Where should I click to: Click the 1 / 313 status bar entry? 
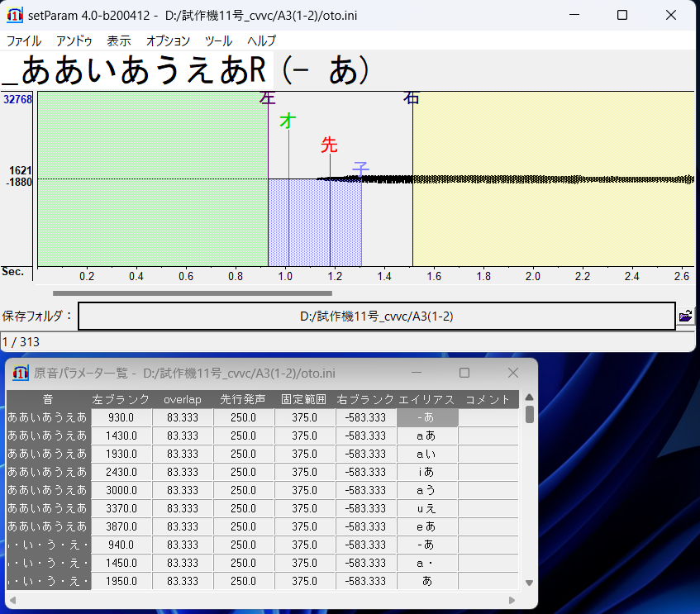[x=21, y=342]
